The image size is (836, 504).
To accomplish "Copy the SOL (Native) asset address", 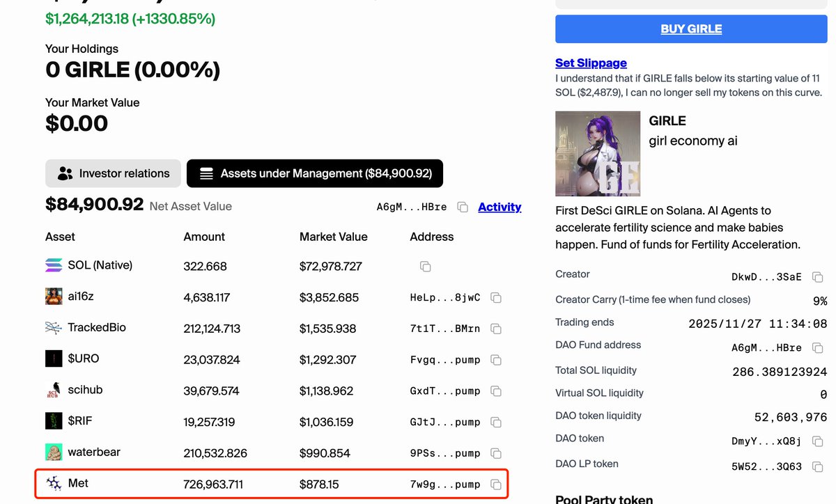I will coord(425,267).
